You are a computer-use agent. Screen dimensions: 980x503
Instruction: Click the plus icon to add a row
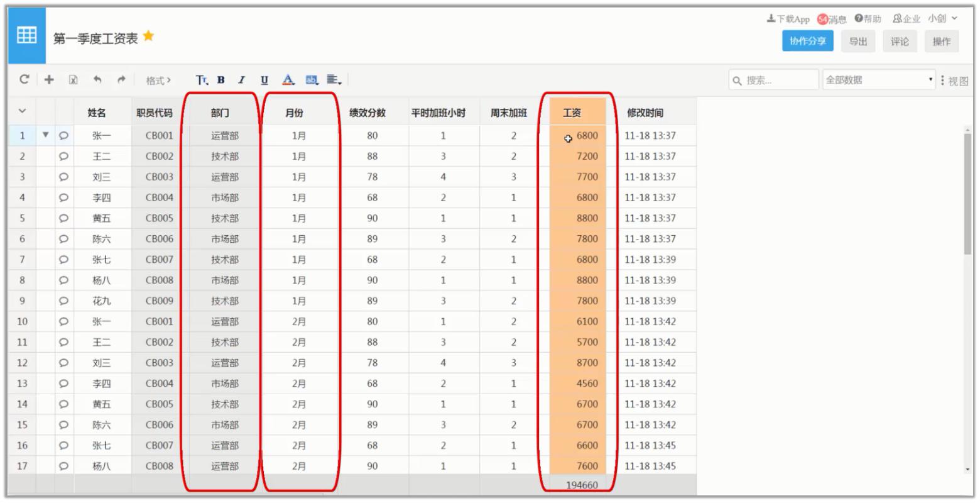49,80
